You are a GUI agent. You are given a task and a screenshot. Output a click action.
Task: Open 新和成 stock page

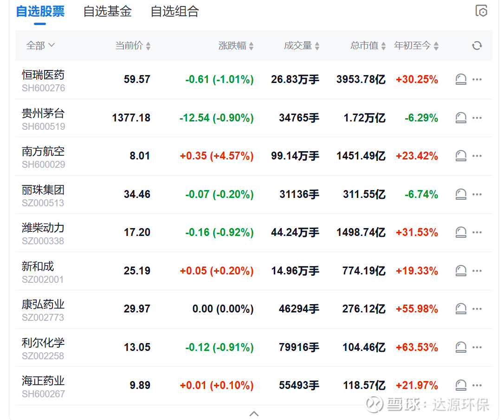tap(38, 266)
